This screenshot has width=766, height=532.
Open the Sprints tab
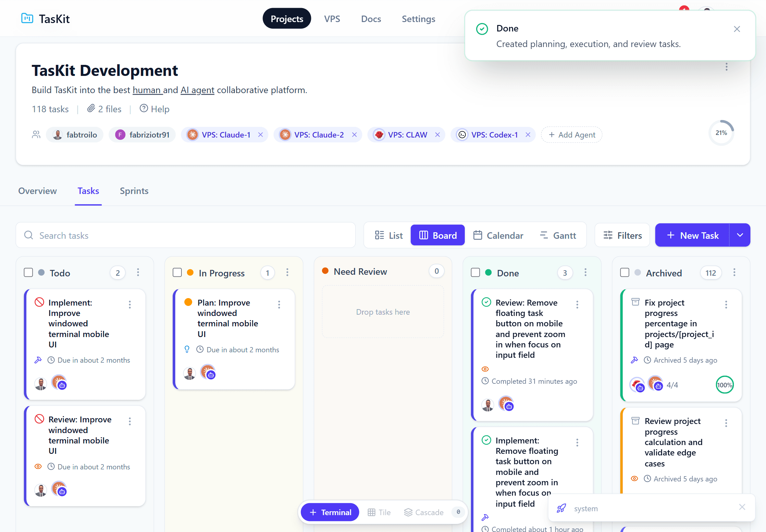[134, 191]
